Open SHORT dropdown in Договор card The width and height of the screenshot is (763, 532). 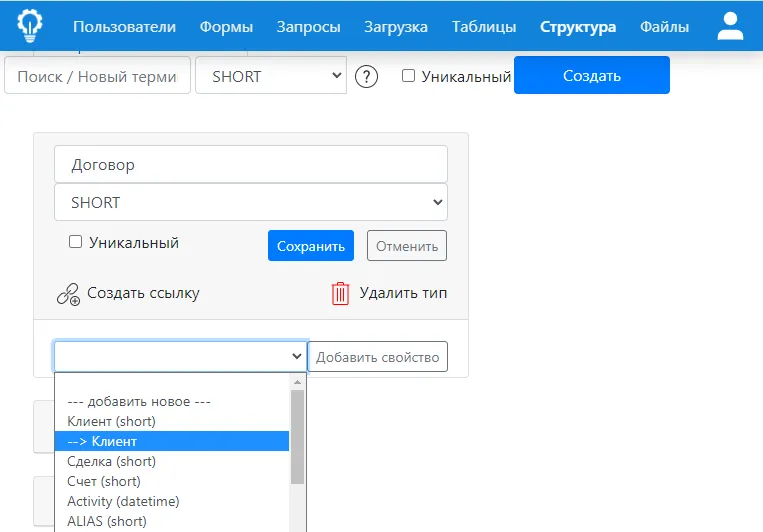click(x=251, y=202)
